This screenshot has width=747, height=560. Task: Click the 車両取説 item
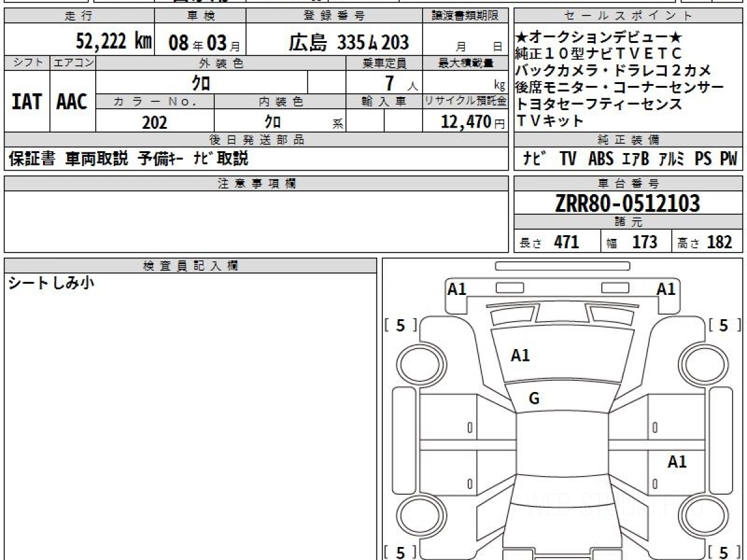coord(96,159)
